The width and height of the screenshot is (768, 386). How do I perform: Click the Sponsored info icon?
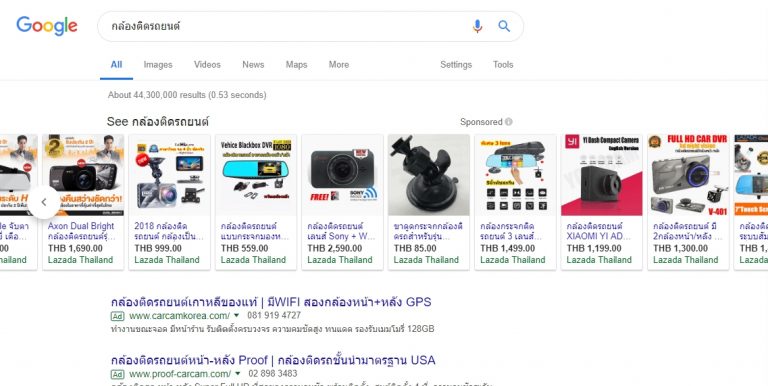pos(509,121)
